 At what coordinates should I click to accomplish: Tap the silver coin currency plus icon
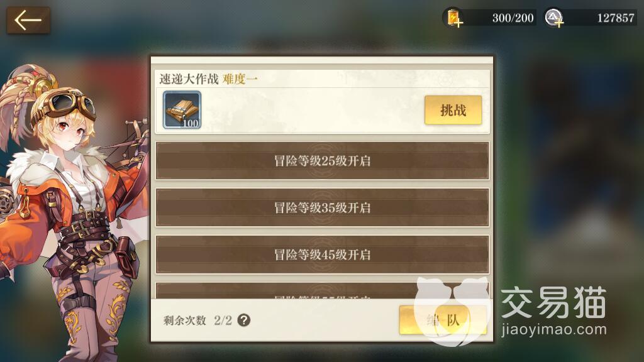click(x=554, y=18)
